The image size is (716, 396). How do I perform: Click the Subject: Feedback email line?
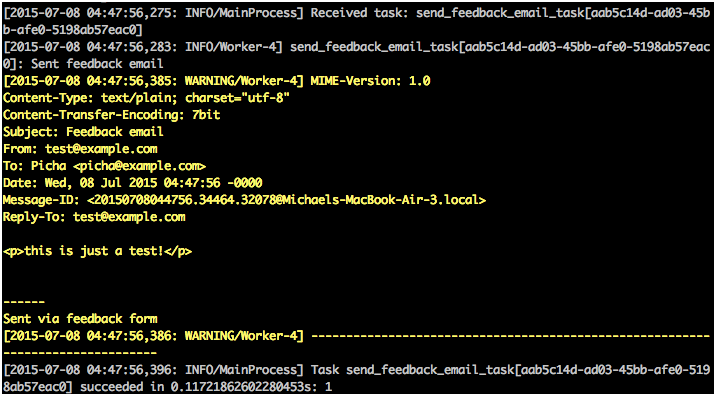point(83,132)
